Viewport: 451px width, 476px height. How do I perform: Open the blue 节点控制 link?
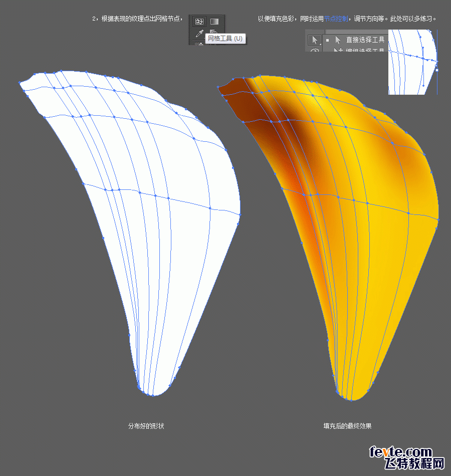point(336,19)
